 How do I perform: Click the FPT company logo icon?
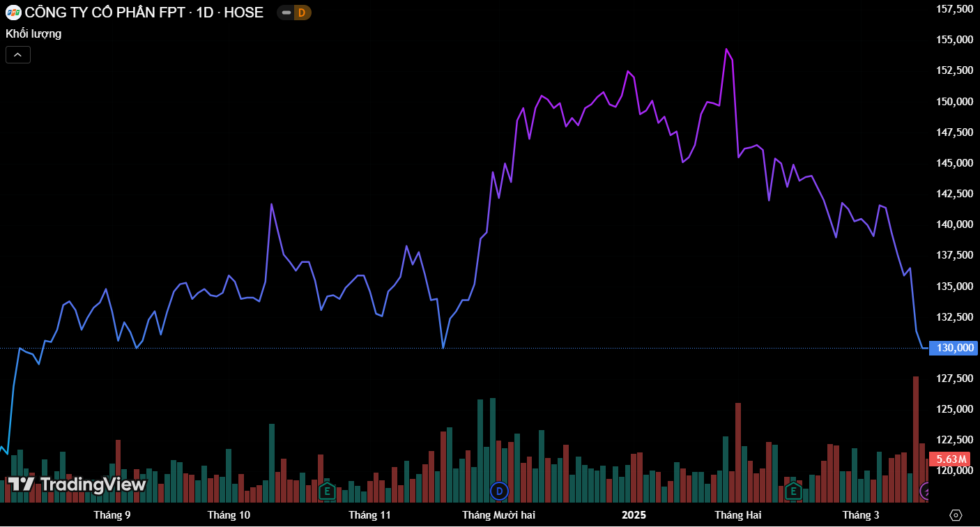click(13, 13)
